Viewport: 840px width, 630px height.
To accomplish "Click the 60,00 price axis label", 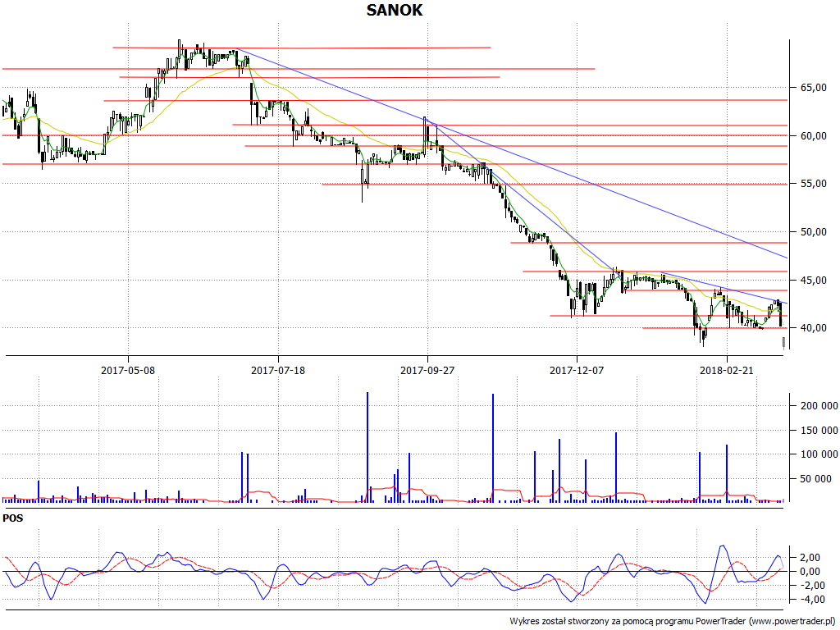I will click(x=813, y=136).
